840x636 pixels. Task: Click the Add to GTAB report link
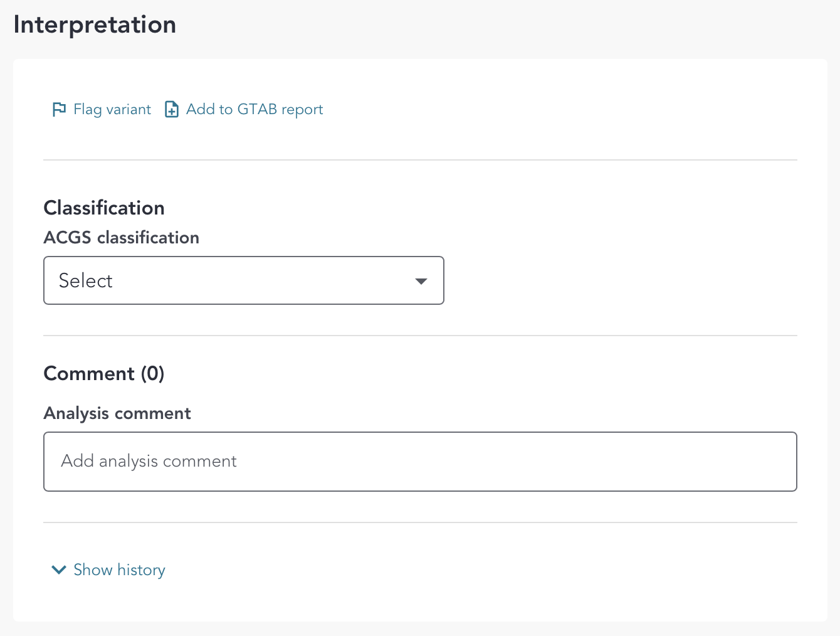[255, 110]
